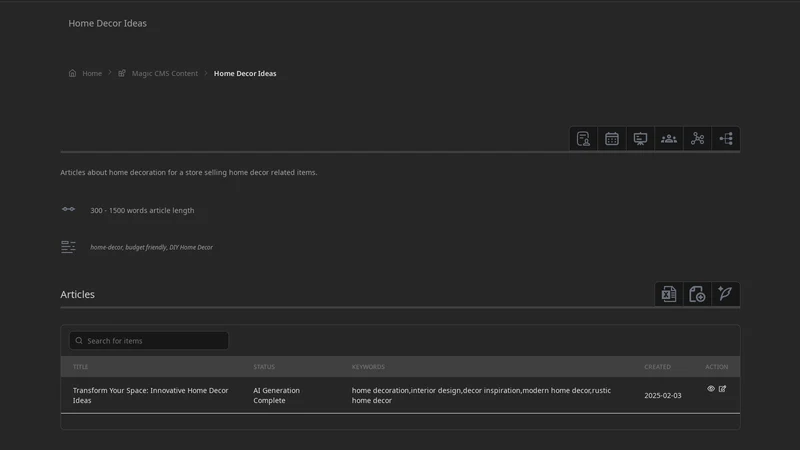Export articles with the Excel icon
The width and height of the screenshot is (800, 450).
pos(669,294)
